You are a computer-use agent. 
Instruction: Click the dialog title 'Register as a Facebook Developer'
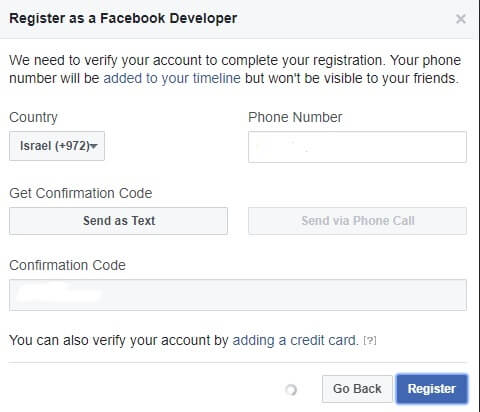point(123,18)
